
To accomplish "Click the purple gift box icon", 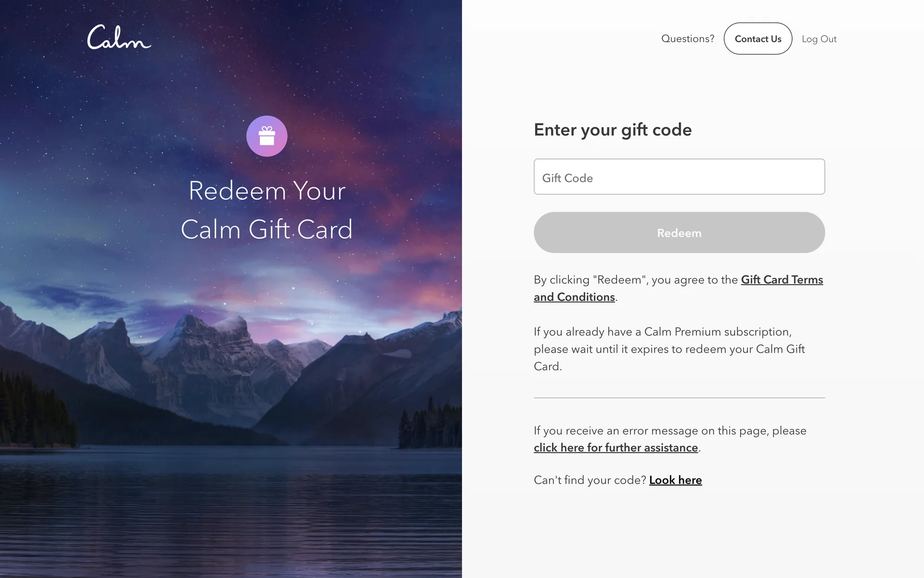I will point(267,136).
